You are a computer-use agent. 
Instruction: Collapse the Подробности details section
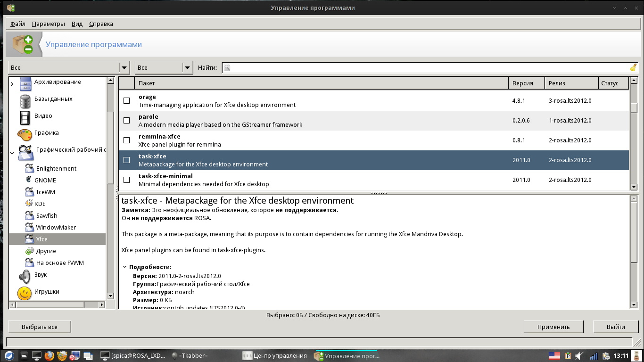coord(125,267)
